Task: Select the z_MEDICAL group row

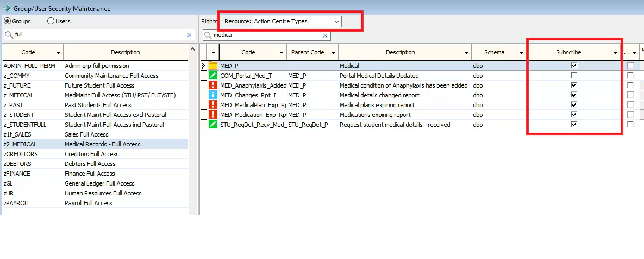Action: tap(95, 95)
